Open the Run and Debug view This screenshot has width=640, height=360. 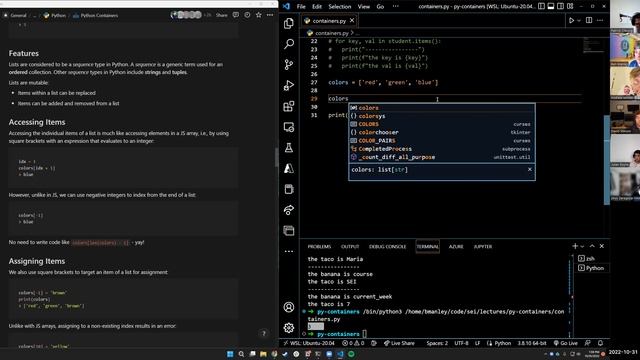point(289,85)
